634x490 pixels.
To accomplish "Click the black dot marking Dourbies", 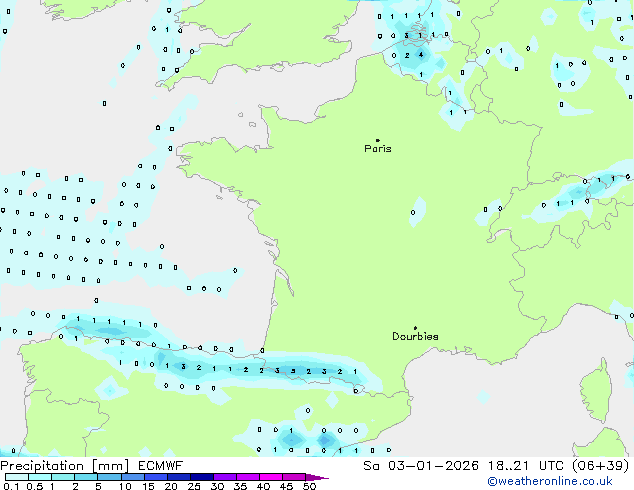I will (x=415, y=328).
